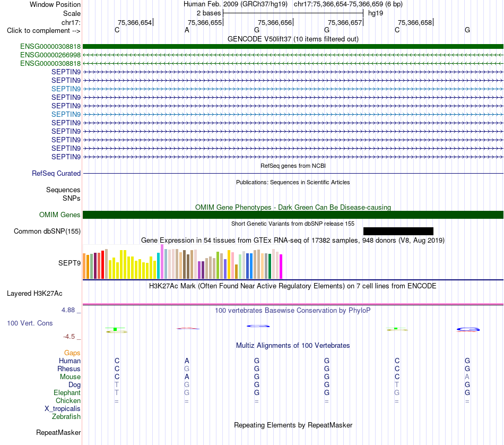Open the solid green ENSG00000308818 gene bar
This screenshot has width=504, height=445.
tap(293, 46)
